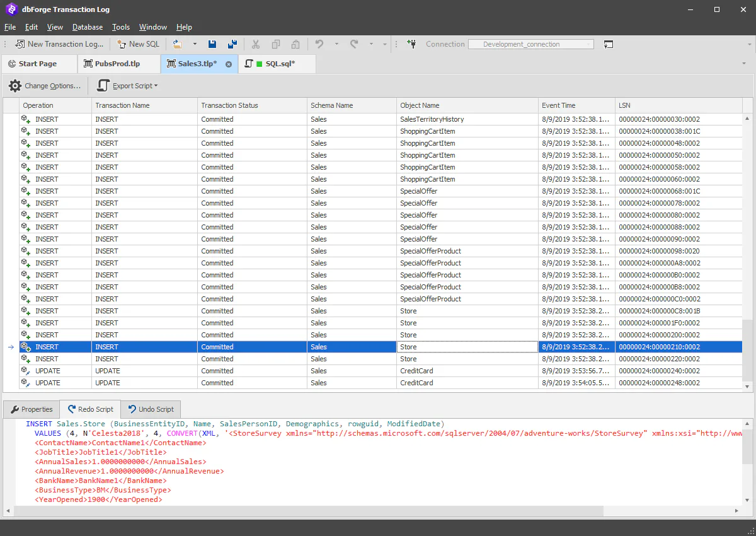Expand the Export Script dropdown
Screen dimensions: 756x536
[x=128, y=86]
